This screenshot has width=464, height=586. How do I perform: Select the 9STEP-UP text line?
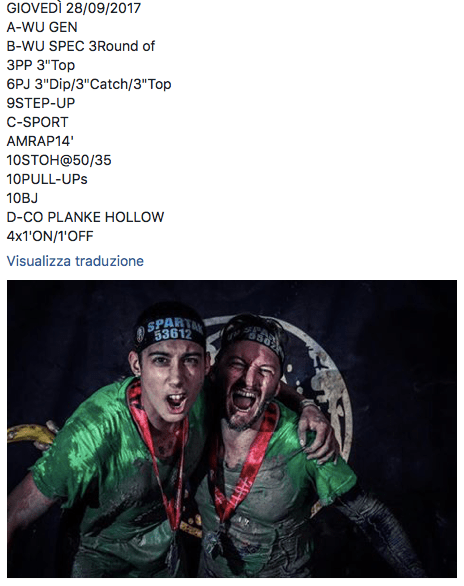tap(41, 103)
